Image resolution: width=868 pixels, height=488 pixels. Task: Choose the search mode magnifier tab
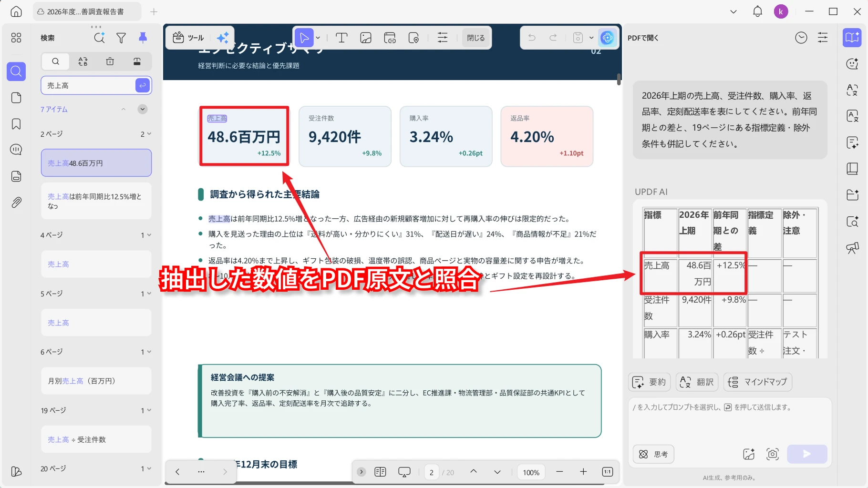pos(56,61)
